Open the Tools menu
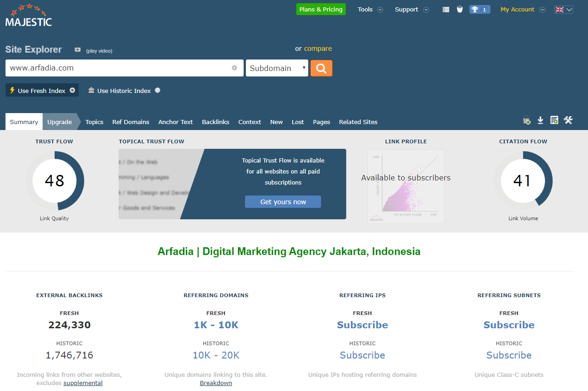Viewport: 588px width, 391px height. click(365, 10)
